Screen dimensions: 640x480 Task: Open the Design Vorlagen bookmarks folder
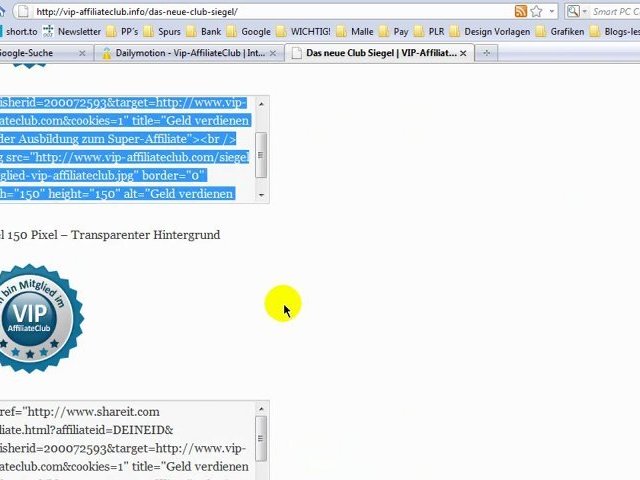click(x=490, y=32)
